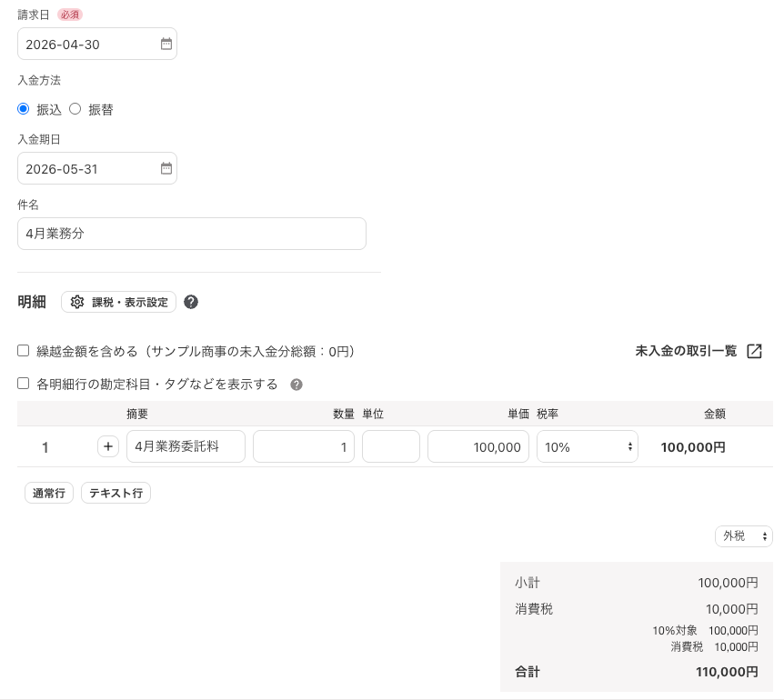This screenshot has width=784, height=700.
Task: Click the empty 単位 field
Action: point(391,446)
